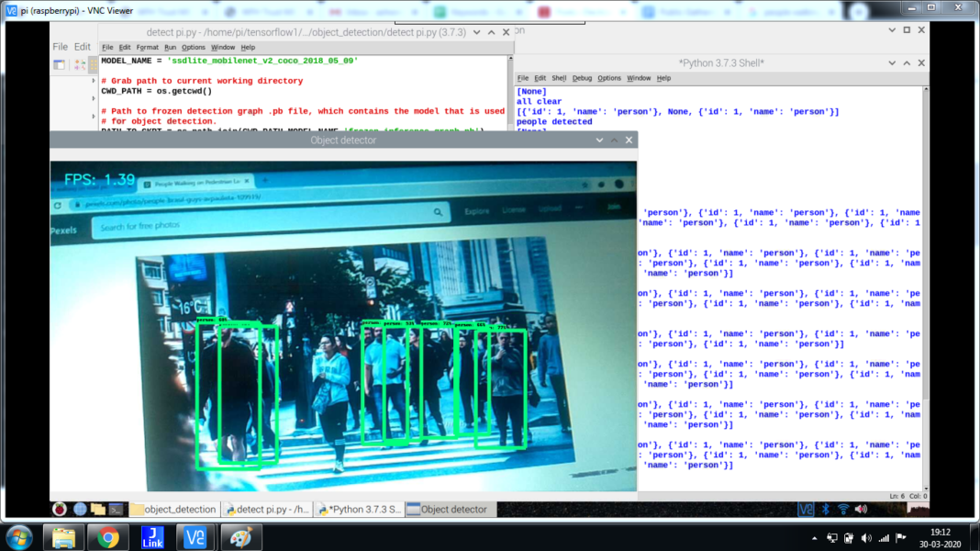Open VNC Server options from the Pi tray
980x551 pixels.
[x=806, y=508]
